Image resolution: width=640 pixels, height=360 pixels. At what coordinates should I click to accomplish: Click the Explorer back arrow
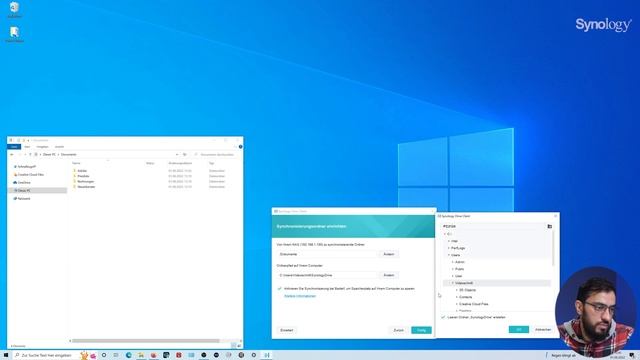11,155
